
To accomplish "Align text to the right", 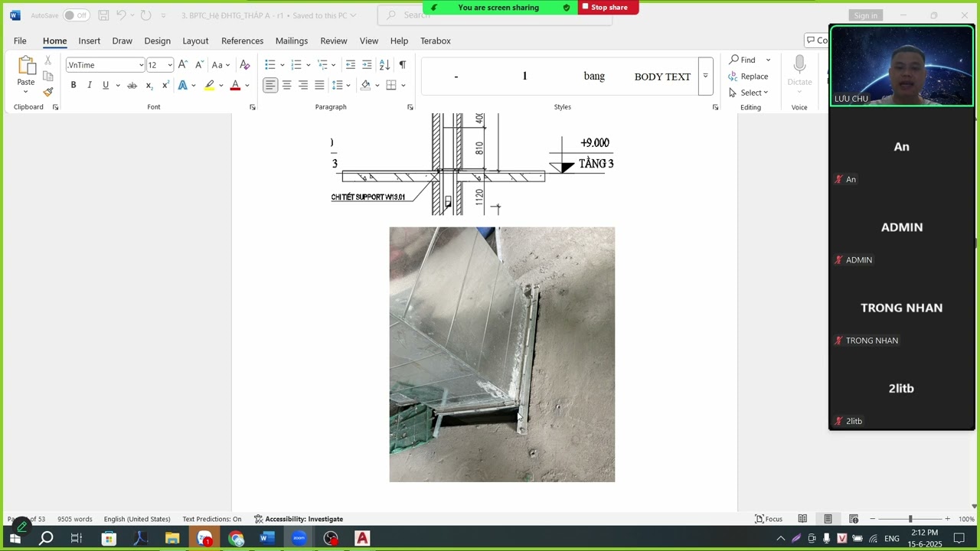I will (303, 85).
